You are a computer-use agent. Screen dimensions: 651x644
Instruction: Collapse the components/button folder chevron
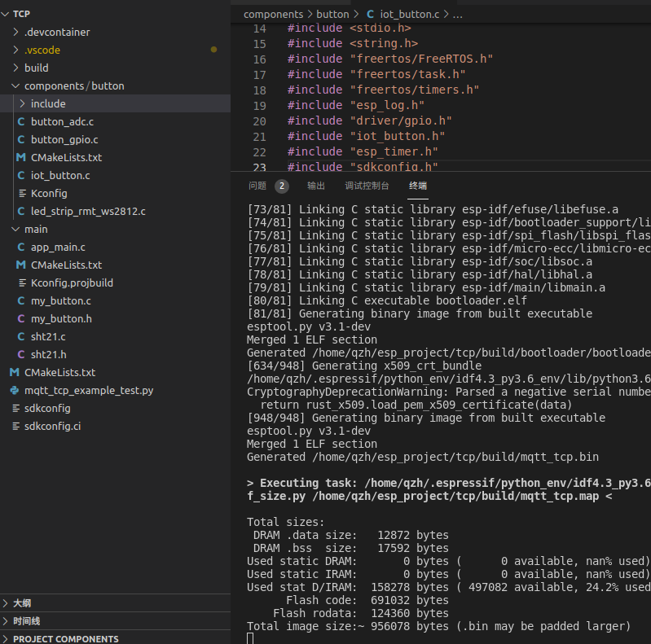15,86
